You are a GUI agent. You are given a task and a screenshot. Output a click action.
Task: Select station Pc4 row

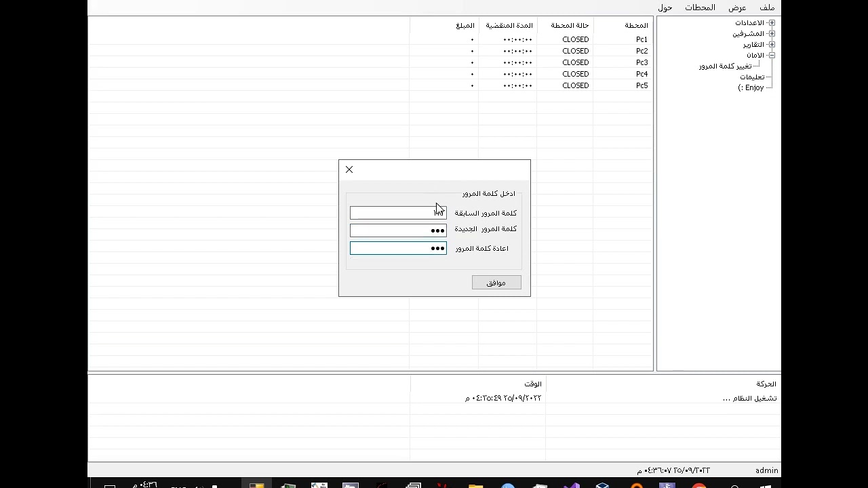coord(370,74)
